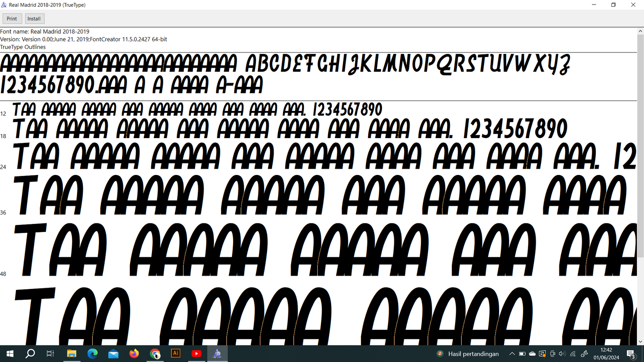This screenshot has height=362, width=644.
Task: Install the Real Madrid 2018-2019 font
Action: [34, 19]
